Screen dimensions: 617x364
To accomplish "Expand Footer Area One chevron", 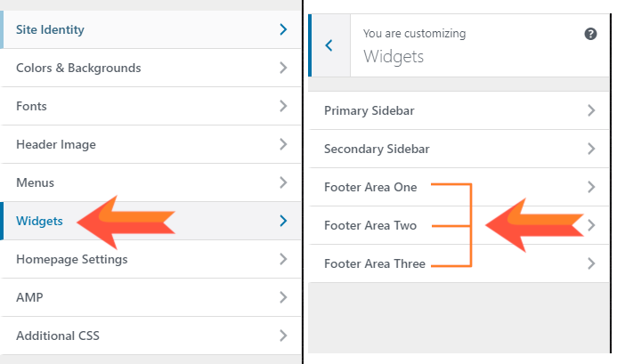I will pyautogui.click(x=591, y=187).
